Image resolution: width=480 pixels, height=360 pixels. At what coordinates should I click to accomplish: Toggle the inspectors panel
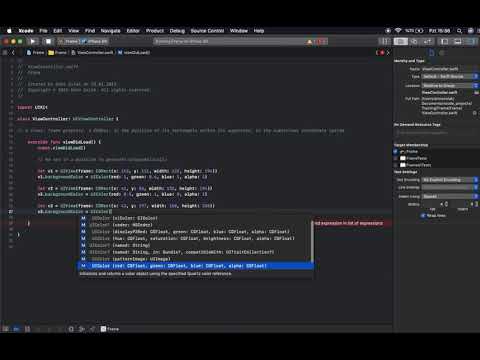pyautogui.click(x=472, y=41)
